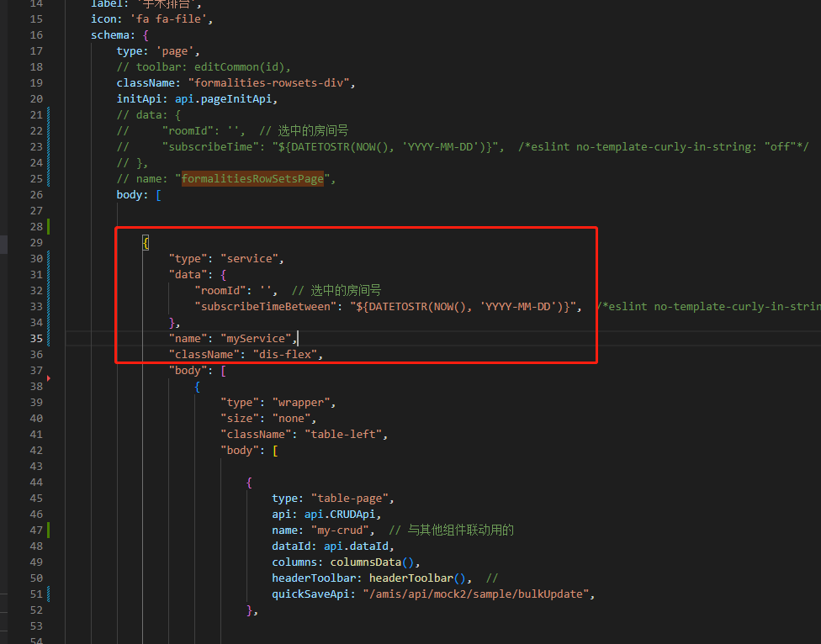Click the headerToolbar() function call
Screen dimensions: 821x644
417,578
